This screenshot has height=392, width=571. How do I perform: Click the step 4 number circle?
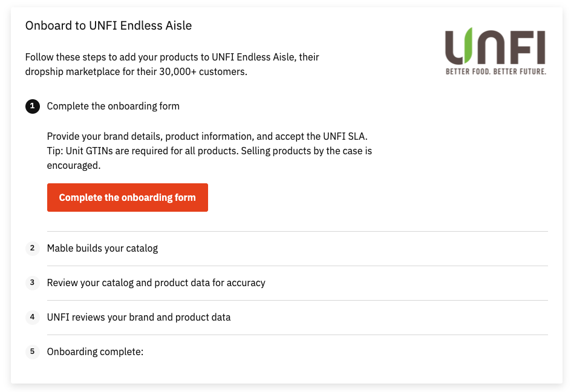tap(33, 317)
